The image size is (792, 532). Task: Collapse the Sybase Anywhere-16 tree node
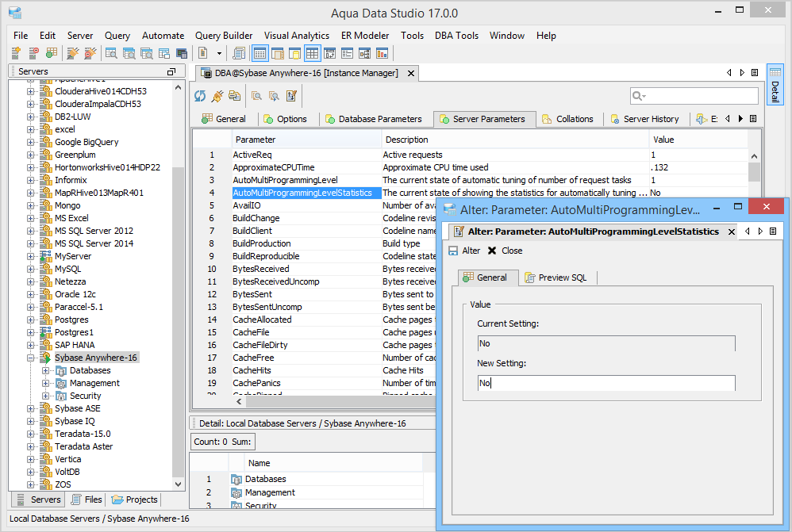click(30, 358)
